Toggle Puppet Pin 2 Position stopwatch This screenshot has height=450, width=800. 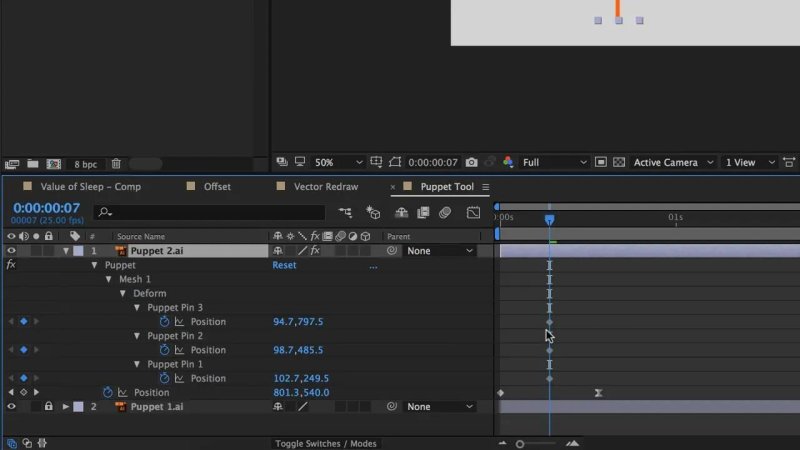[x=164, y=350]
